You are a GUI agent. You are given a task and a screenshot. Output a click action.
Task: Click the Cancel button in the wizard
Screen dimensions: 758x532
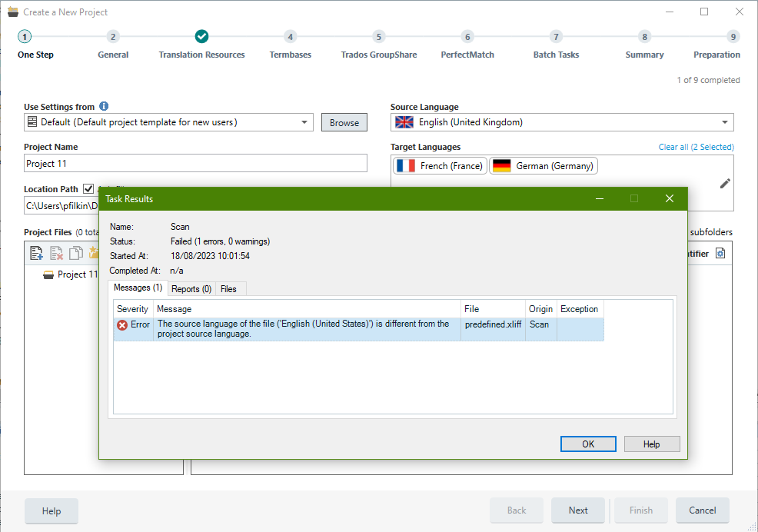point(703,510)
